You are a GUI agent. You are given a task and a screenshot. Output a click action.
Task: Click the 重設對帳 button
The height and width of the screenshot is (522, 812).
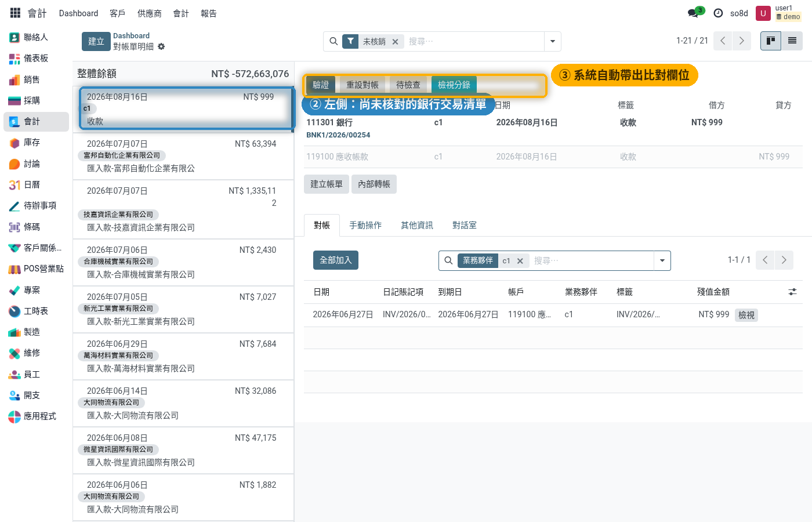coord(362,85)
